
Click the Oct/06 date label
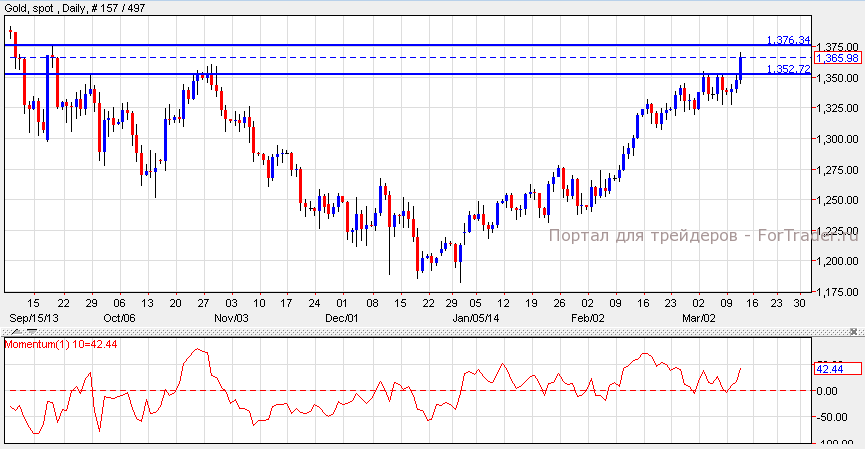point(118,317)
